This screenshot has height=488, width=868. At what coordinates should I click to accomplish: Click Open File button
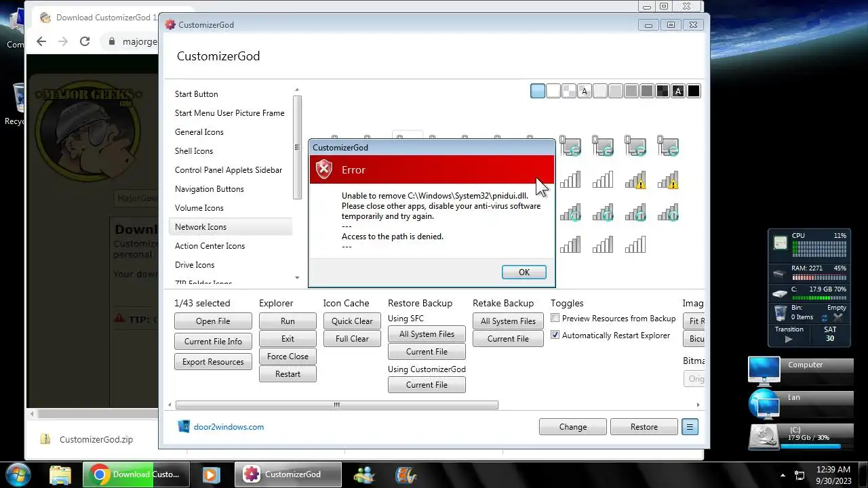pos(213,321)
